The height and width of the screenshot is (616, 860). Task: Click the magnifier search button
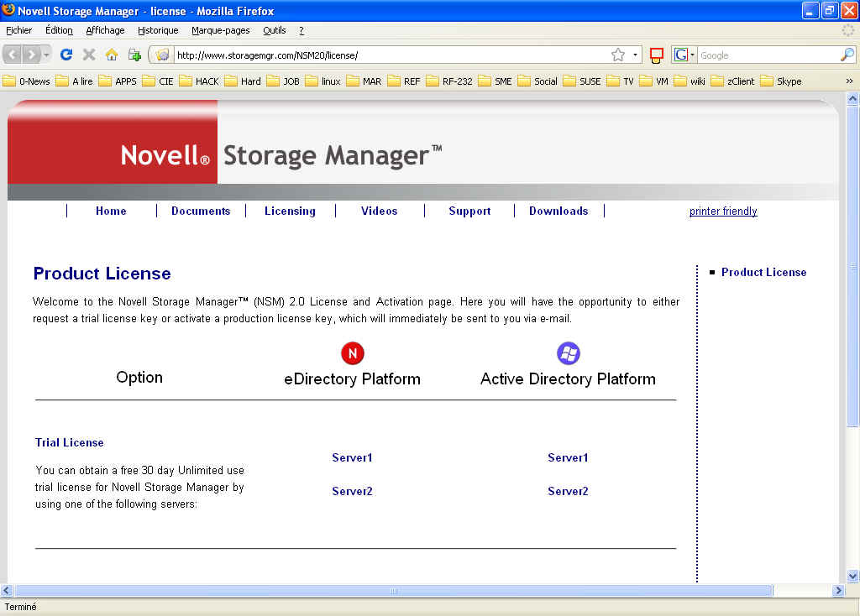tap(847, 55)
